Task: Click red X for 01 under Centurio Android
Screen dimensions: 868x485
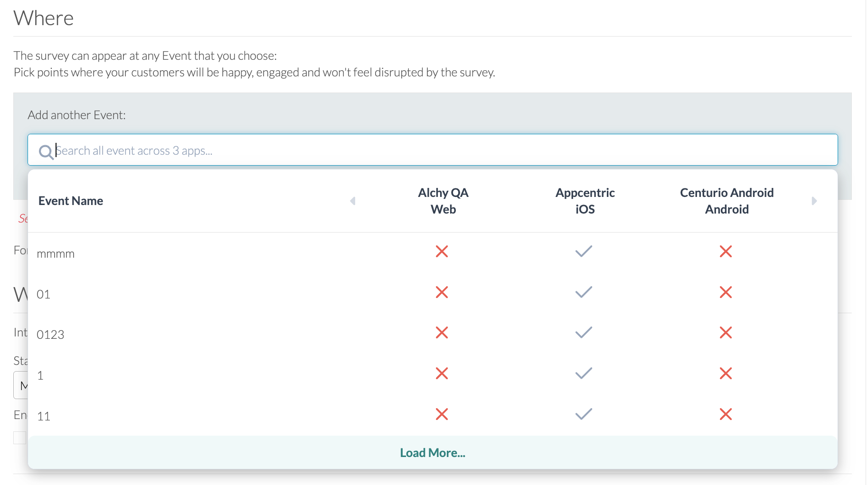Action: point(726,292)
